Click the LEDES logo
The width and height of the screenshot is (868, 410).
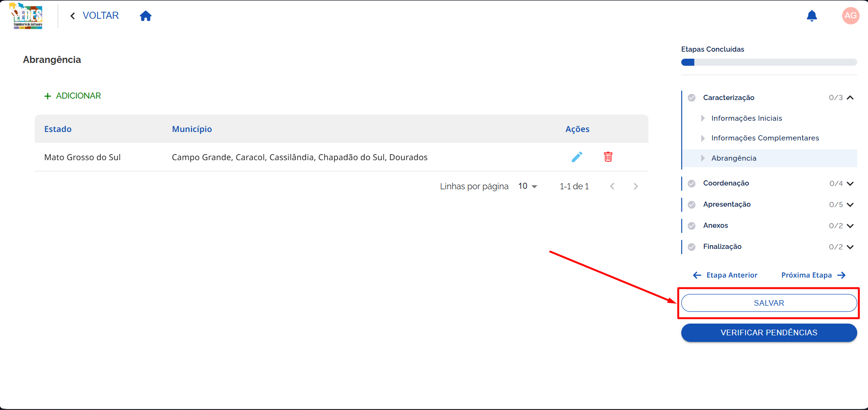[26, 15]
